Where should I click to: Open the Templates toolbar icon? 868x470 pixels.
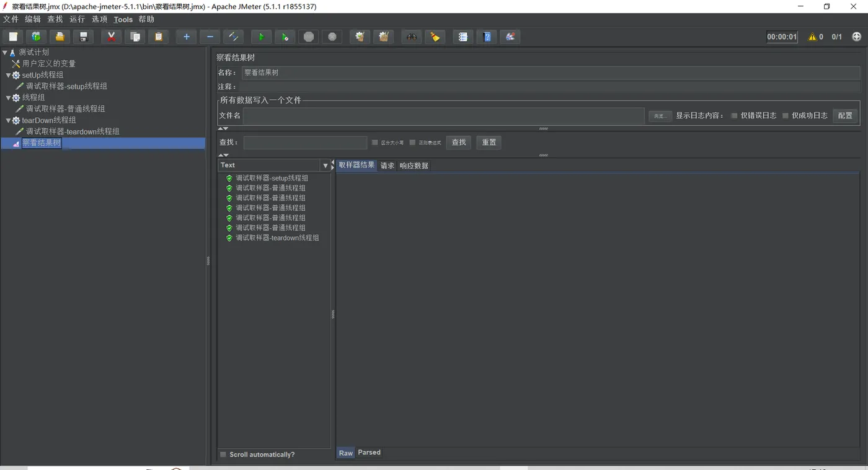coord(36,37)
